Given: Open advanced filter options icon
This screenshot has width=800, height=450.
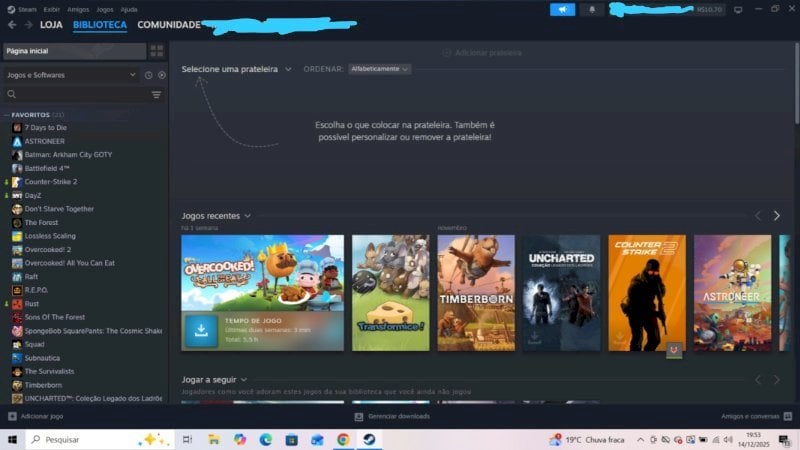Looking at the screenshot, I should (x=157, y=95).
